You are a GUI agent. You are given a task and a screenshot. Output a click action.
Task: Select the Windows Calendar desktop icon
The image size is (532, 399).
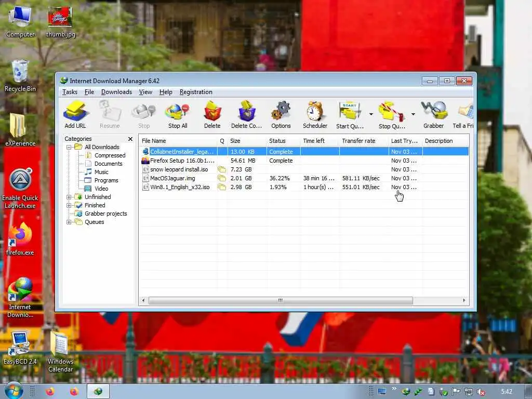pyautogui.click(x=60, y=352)
